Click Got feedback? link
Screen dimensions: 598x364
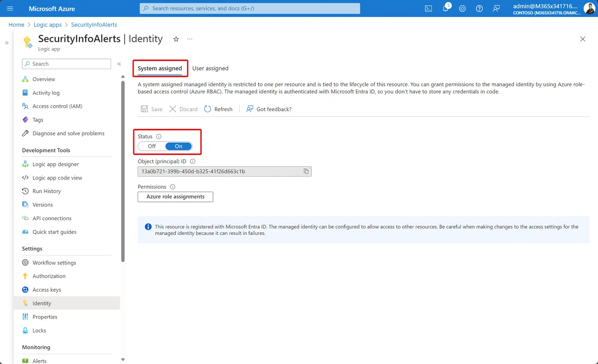(269, 109)
